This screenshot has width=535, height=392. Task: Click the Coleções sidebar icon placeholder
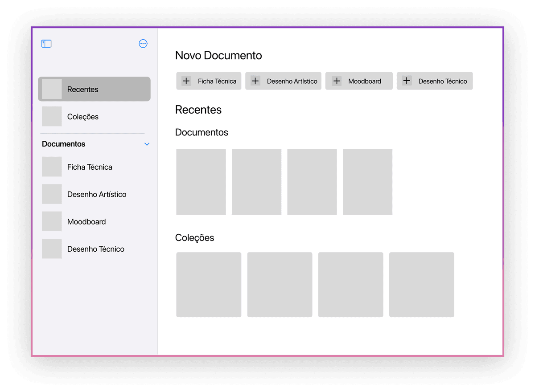(52, 116)
